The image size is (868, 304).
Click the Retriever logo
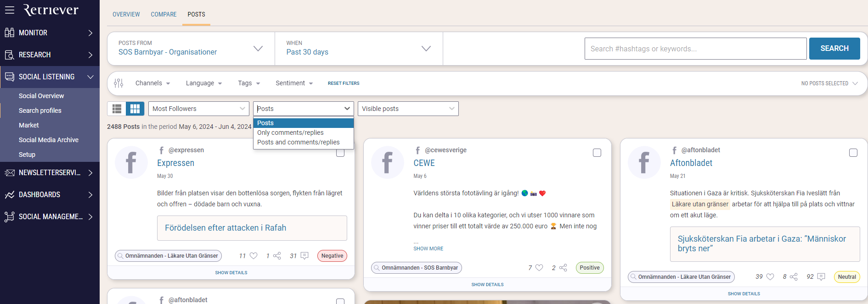pyautogui.click(x=51, y=10)
